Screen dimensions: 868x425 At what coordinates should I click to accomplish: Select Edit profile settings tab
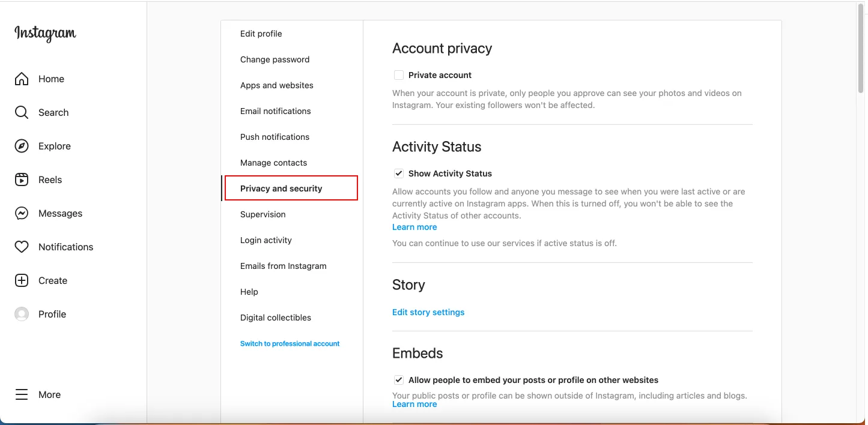coord(261,34)
